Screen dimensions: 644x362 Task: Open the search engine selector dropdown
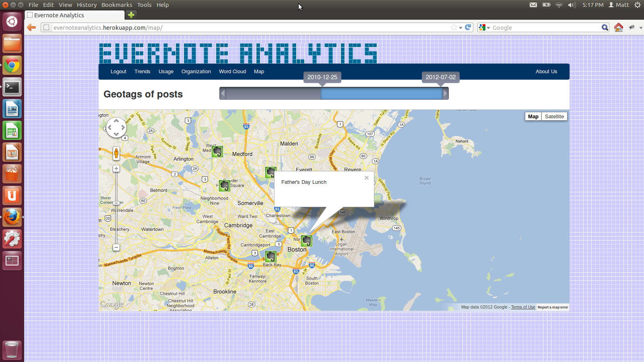(x=484, y=27)
